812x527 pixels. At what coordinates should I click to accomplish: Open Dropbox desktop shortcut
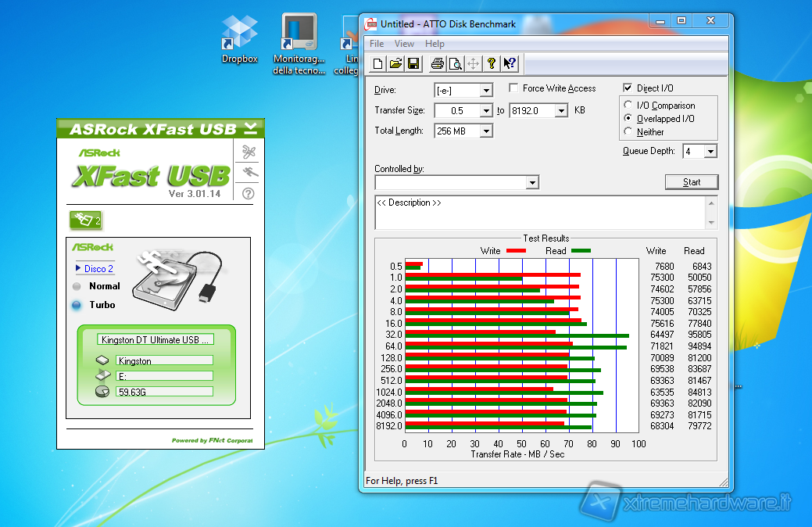pyautogui.click(x=239, y=34)
